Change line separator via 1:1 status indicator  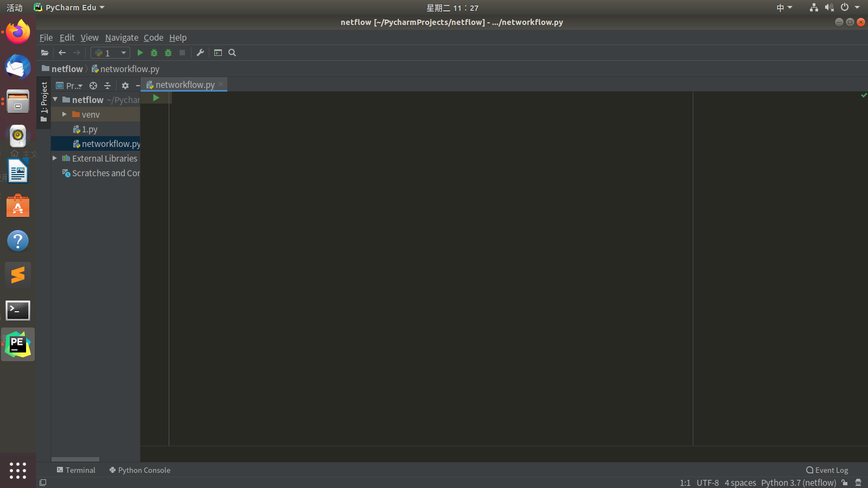tap(685, 483)
